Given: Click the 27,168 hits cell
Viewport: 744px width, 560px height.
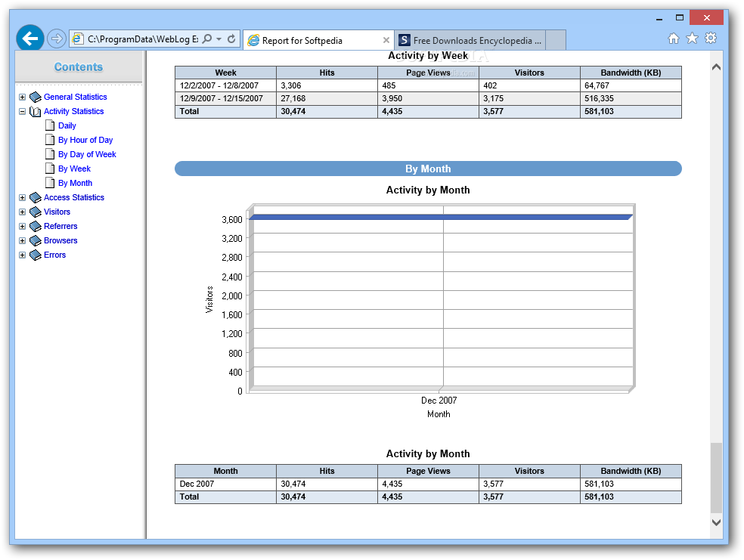Looking at the screenshot, I should click(x=327, y=98).
